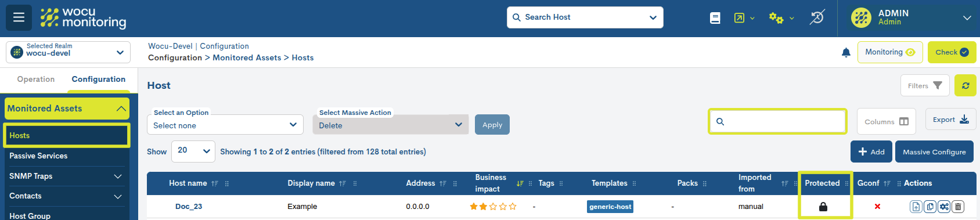The width and height of the screenshot is (980, 220).
Task: Click the 0.0.0.0 address cell
Action: [x=418, y=207]
